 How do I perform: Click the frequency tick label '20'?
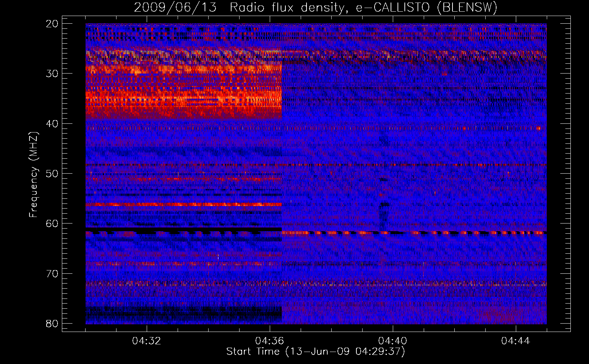tap(52, 24)
